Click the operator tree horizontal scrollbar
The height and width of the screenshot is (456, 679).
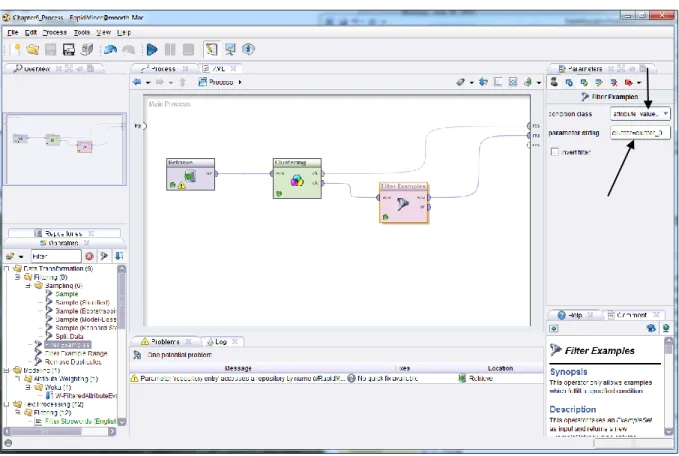(60, 431)
